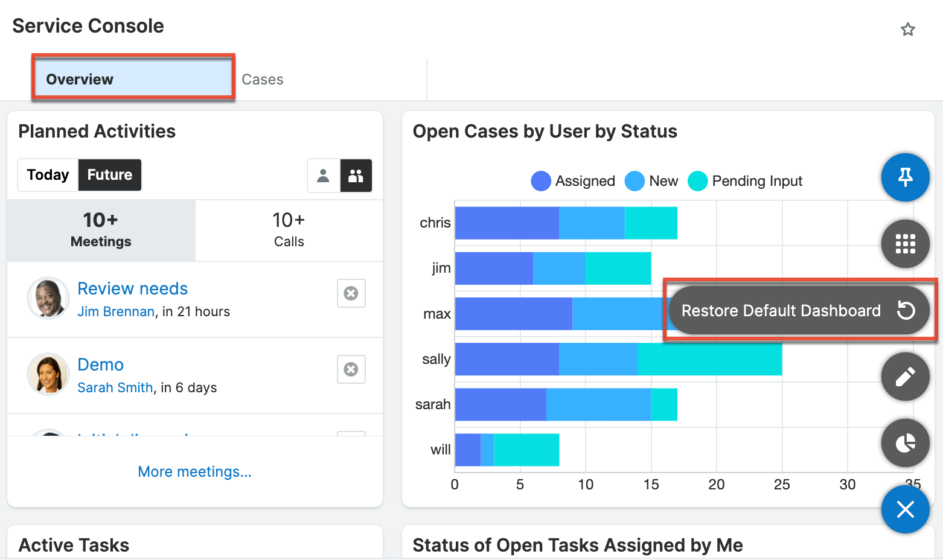This screenshot has width=943, height=560.
Task: Select the Future activities filter
Action: click(109, 175)
